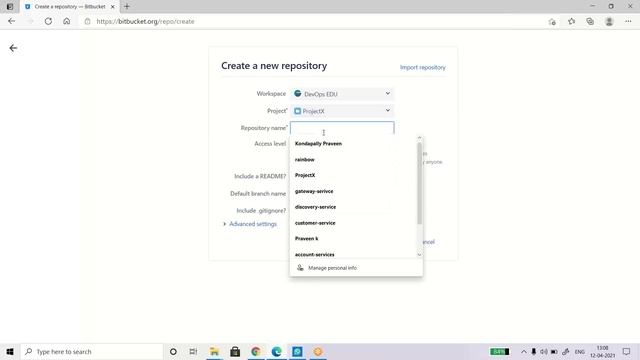The image size is (640, 360).
Task: Open Chrome from the taskbar
Action: click(x=256, y=351)
